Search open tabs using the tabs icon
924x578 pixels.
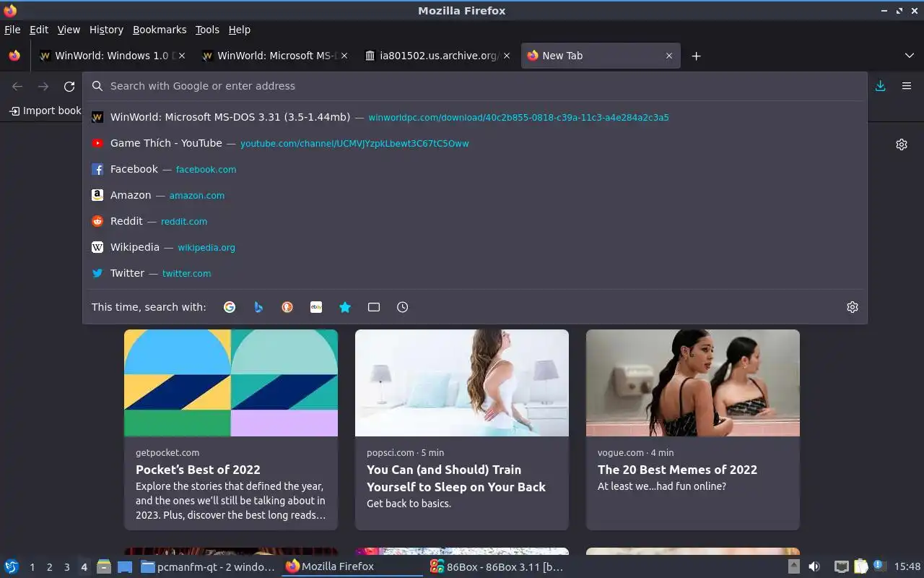[x=374, y=307]
